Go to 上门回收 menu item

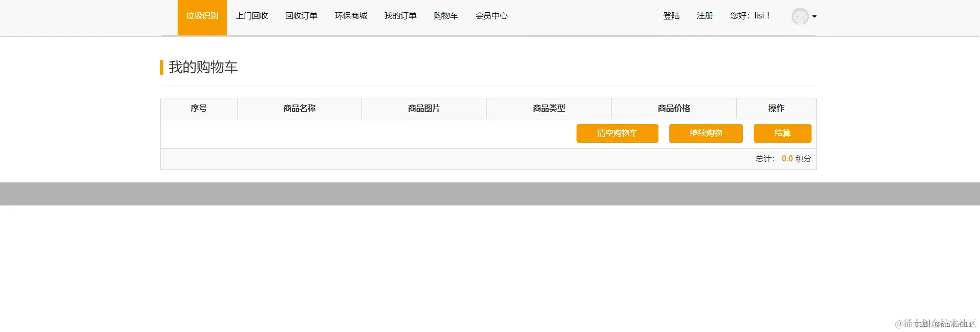252,16
